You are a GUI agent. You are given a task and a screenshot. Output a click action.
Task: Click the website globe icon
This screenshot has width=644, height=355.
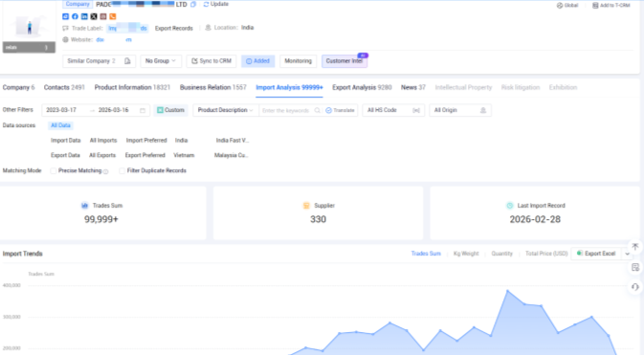65,40
